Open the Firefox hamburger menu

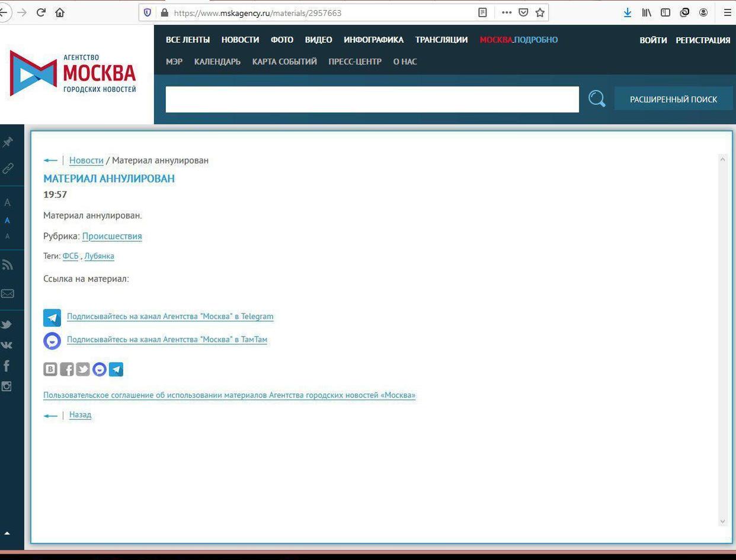[727, 12]
